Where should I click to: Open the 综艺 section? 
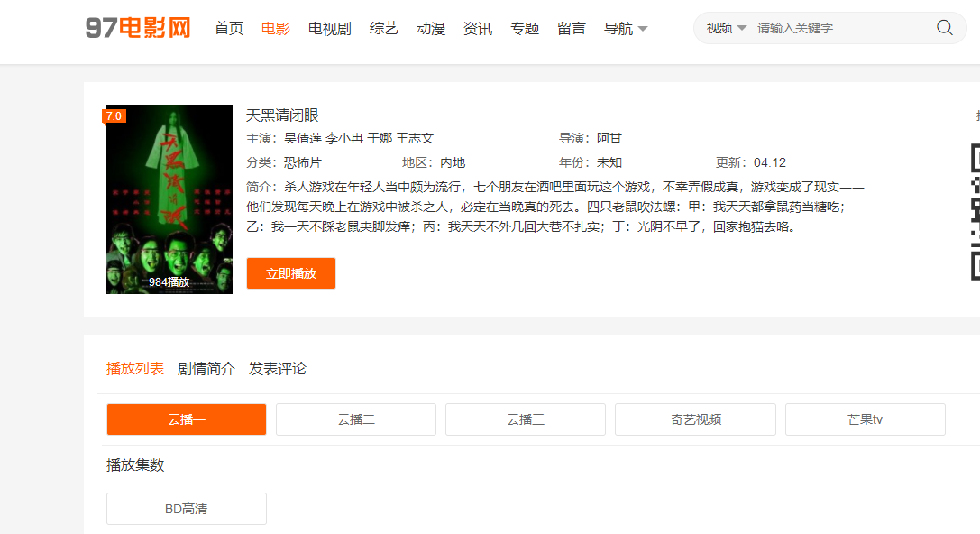pos(383,28)
